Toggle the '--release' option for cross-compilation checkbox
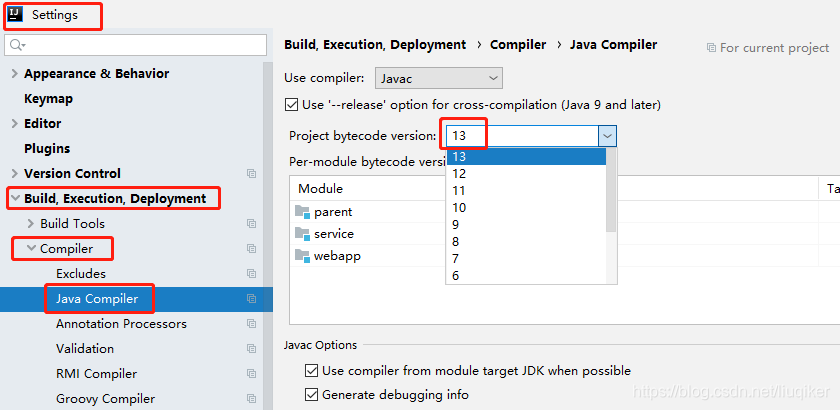 click(291, 105)
